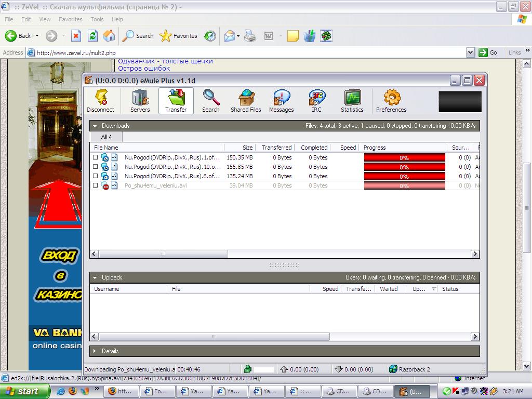Select the All 4 downloads tab
532x399 pixels.
pos(107,137)
